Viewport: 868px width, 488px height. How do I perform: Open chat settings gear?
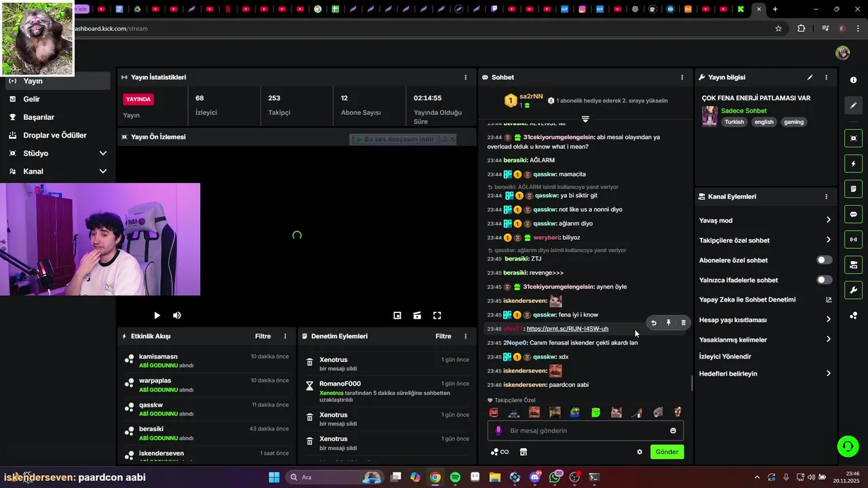pos(639,452)
